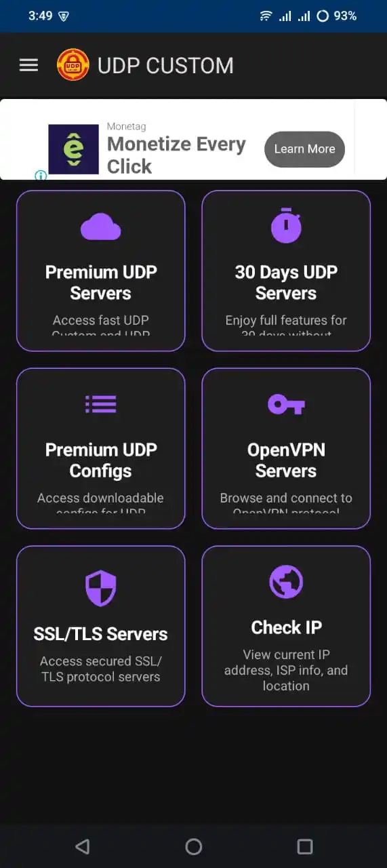
Task: Click the Monetize Every Click headline
Action: pos(176,155)
